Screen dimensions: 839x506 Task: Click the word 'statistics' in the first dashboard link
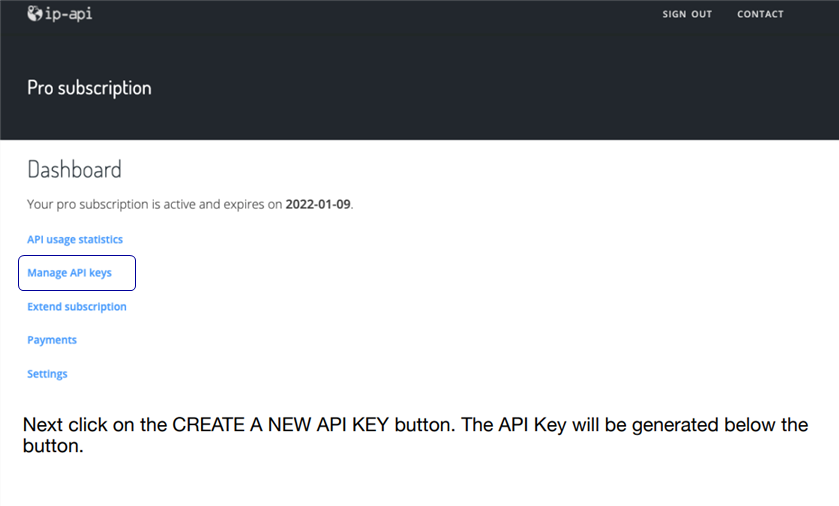(100, 240)
